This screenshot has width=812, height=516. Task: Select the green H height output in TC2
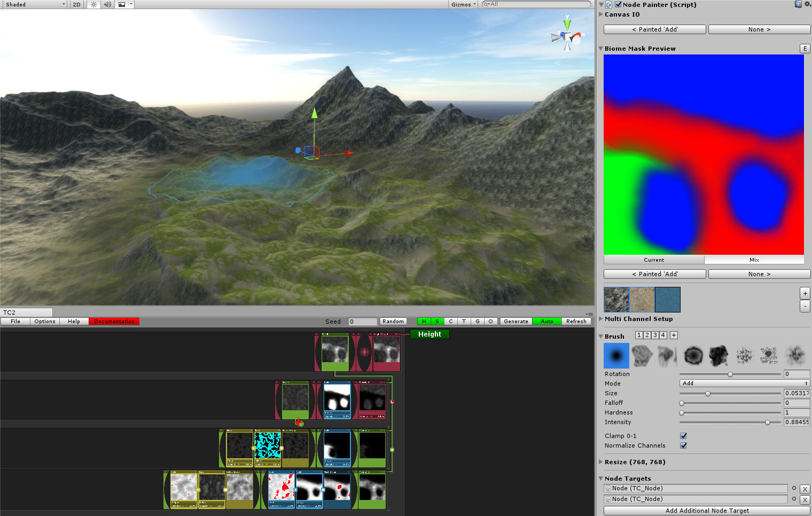424,321
